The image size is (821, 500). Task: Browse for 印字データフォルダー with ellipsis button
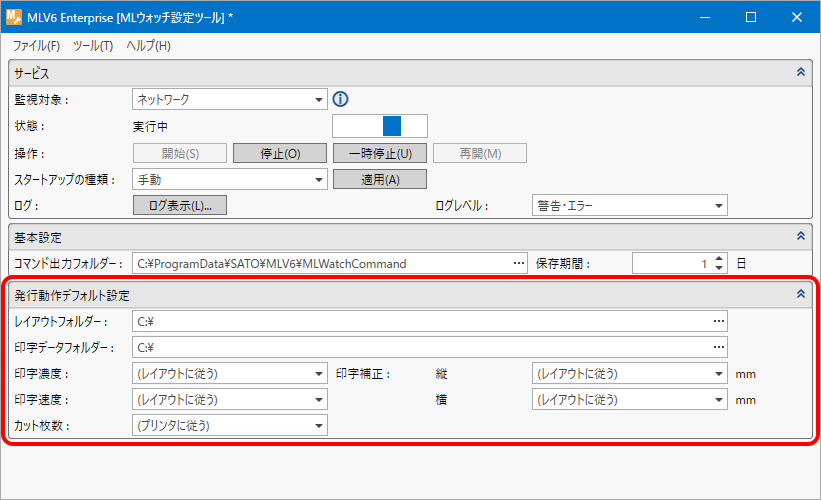click(x=719, y=347)
